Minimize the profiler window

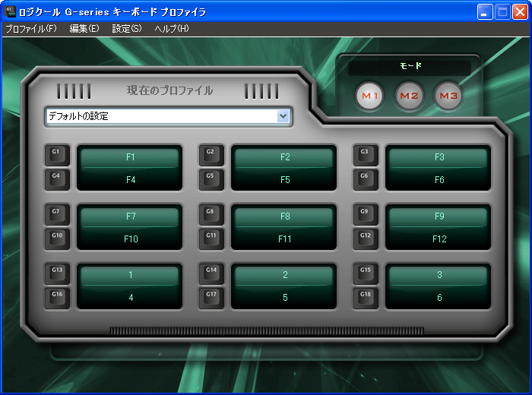(485, 12)
